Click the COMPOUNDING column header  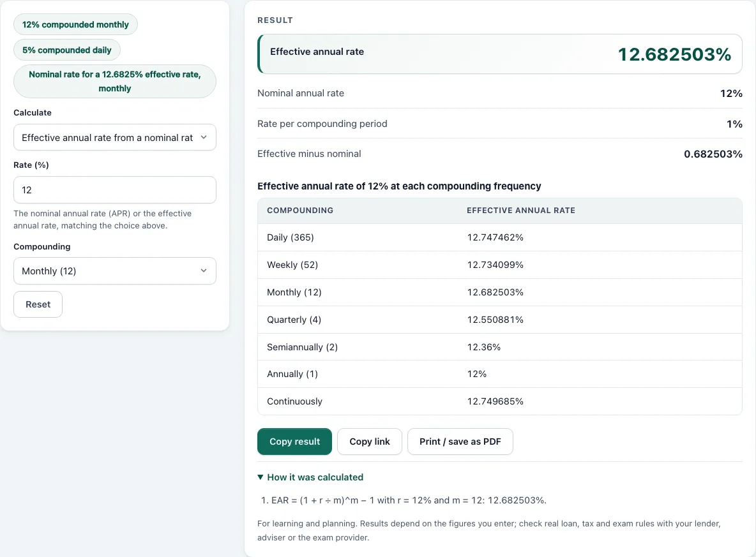tap(300, 211)
